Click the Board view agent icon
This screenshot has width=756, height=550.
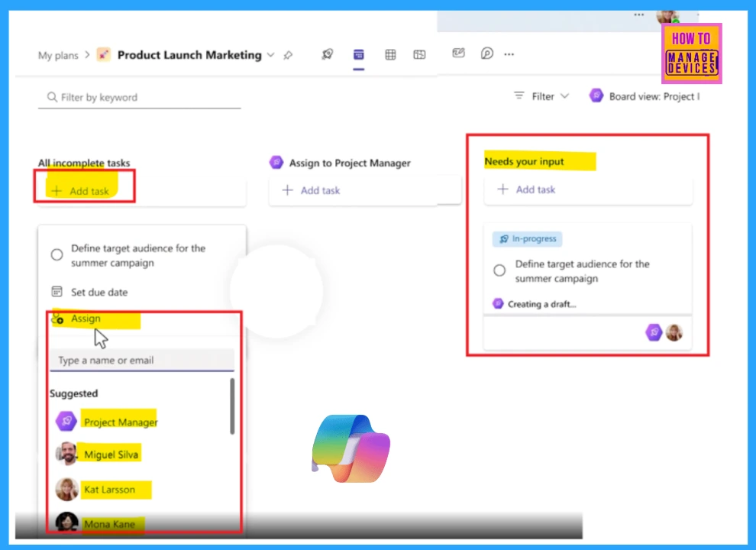(596, 95)
